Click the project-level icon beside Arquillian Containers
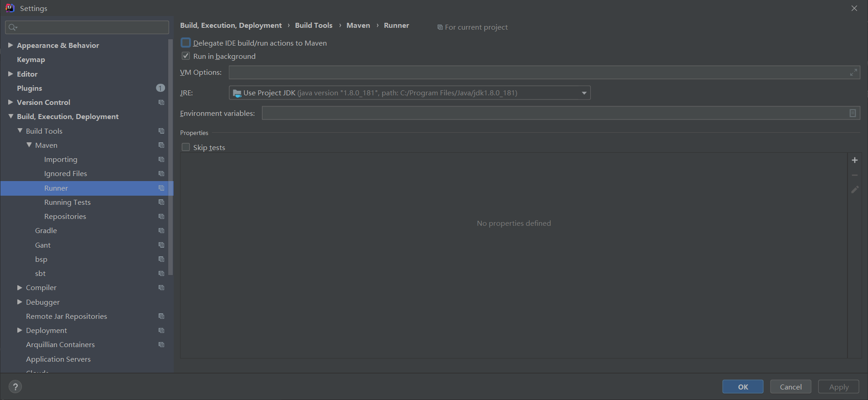The image size is (868, 400). pos(161,344)
